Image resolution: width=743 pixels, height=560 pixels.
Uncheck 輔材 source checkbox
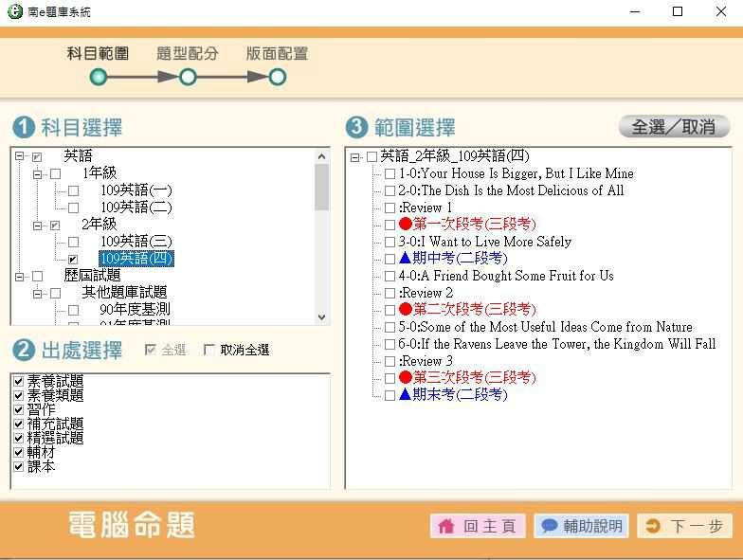pyautogui.click(x=19, y=452)
